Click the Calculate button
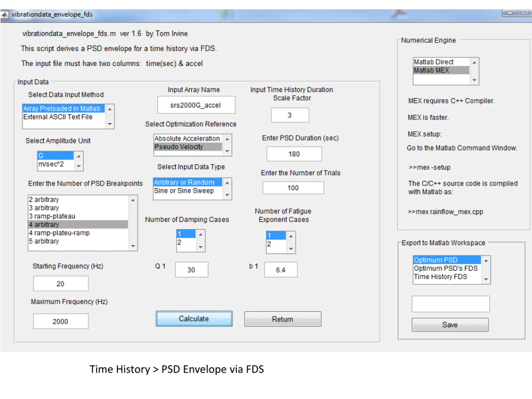 point(194,319)
